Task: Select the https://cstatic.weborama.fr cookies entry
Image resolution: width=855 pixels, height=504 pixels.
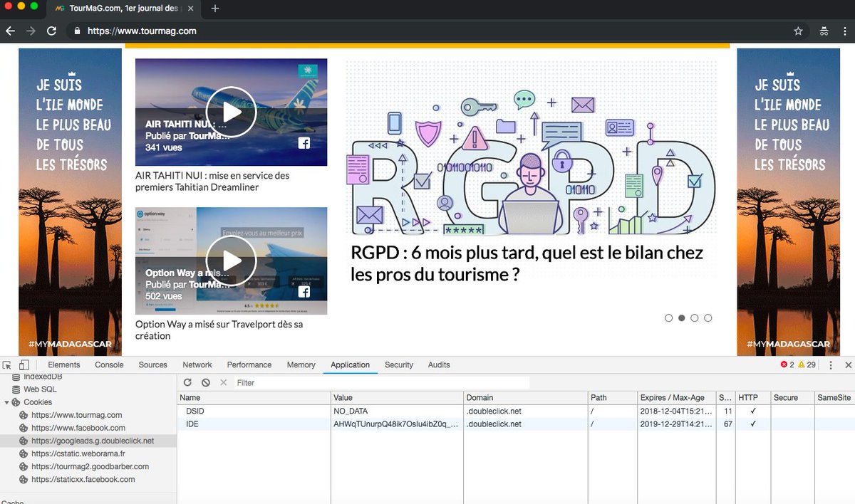Action: [x=78, y=453]
